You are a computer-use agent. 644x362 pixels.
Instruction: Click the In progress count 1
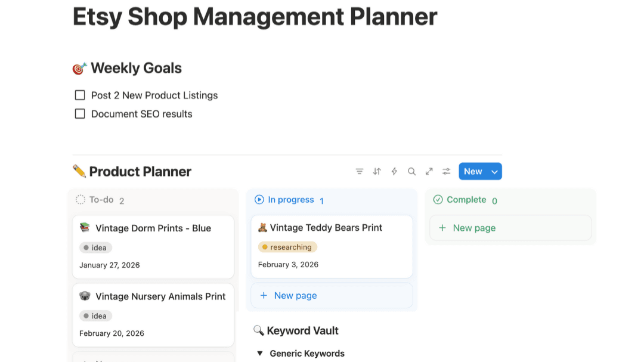pos(321,201)
